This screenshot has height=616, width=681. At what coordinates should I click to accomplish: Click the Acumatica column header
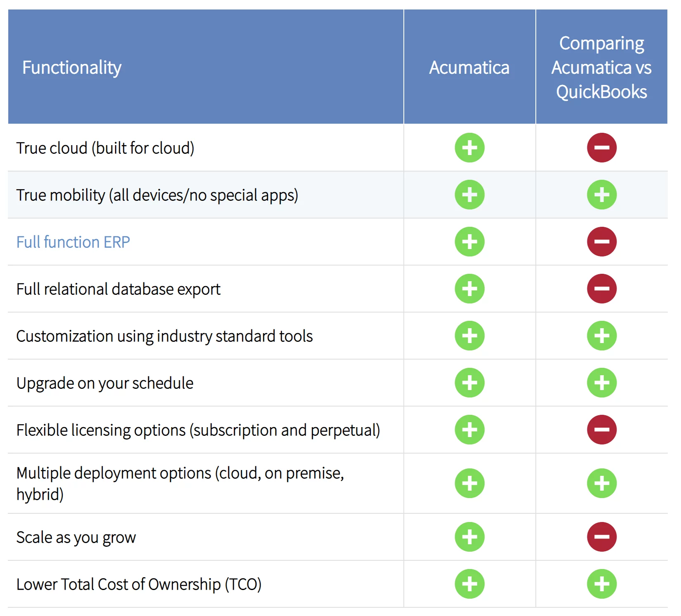tap(469, 68)
